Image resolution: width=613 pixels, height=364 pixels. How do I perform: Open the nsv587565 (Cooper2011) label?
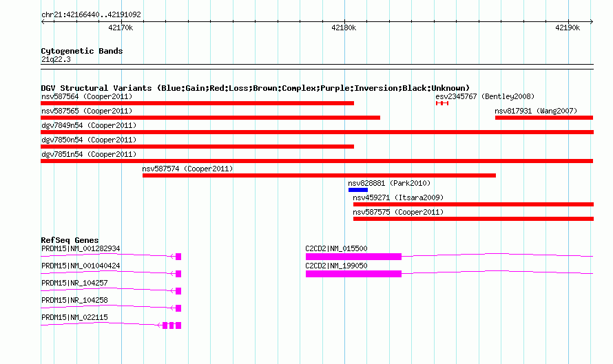pos(87,111)
